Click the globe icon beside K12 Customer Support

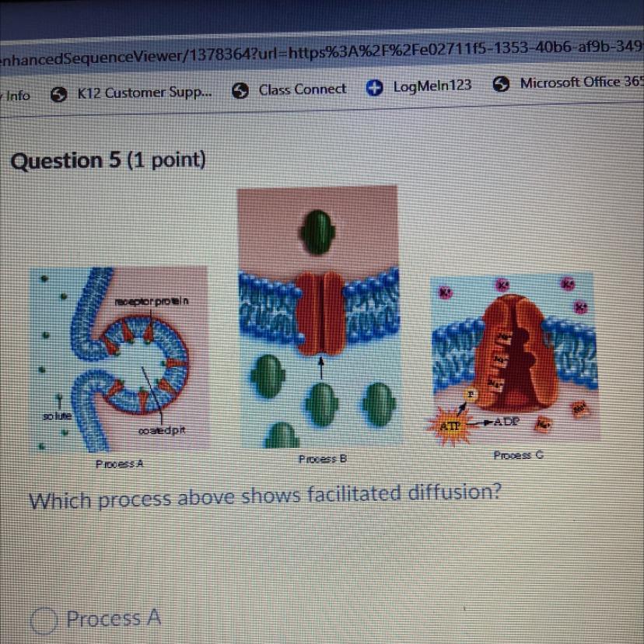[59, 94]
